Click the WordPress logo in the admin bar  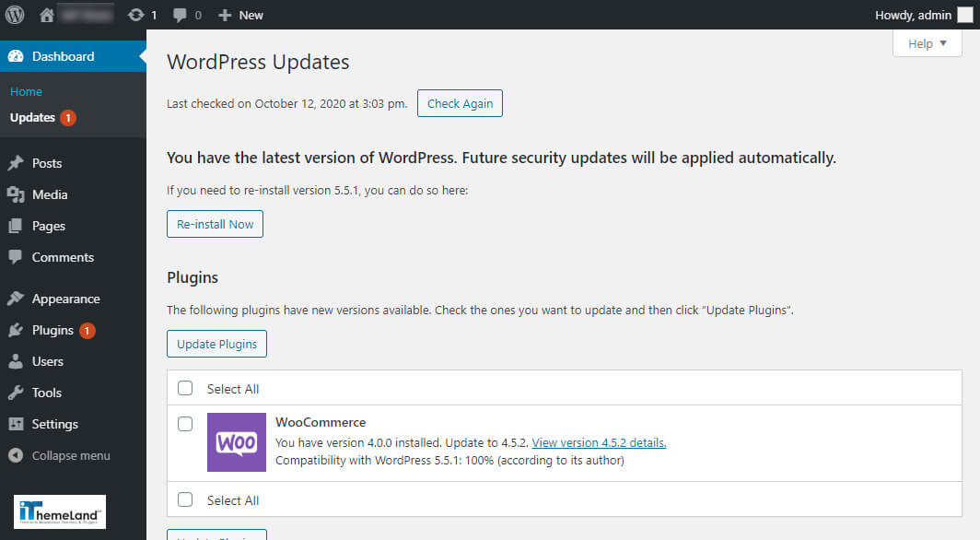(x=15, y=14)
